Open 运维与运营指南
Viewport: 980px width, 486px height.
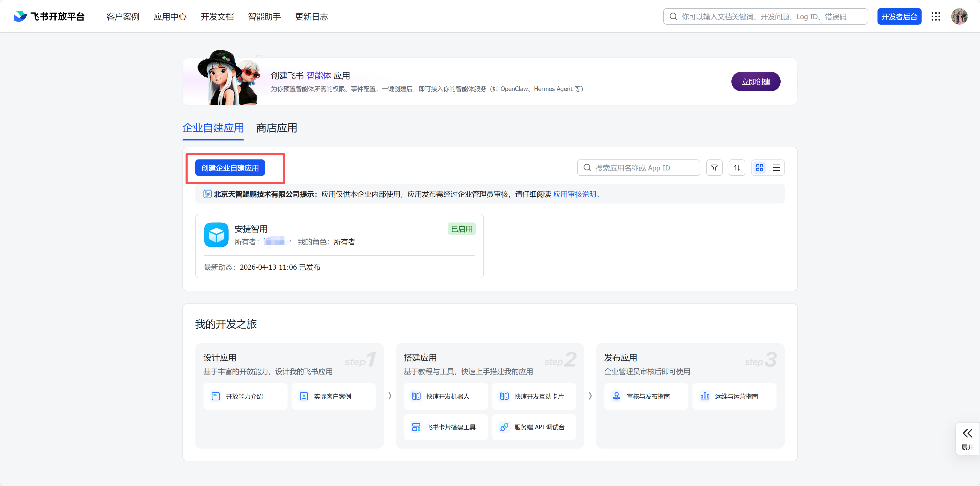point(734,396)
